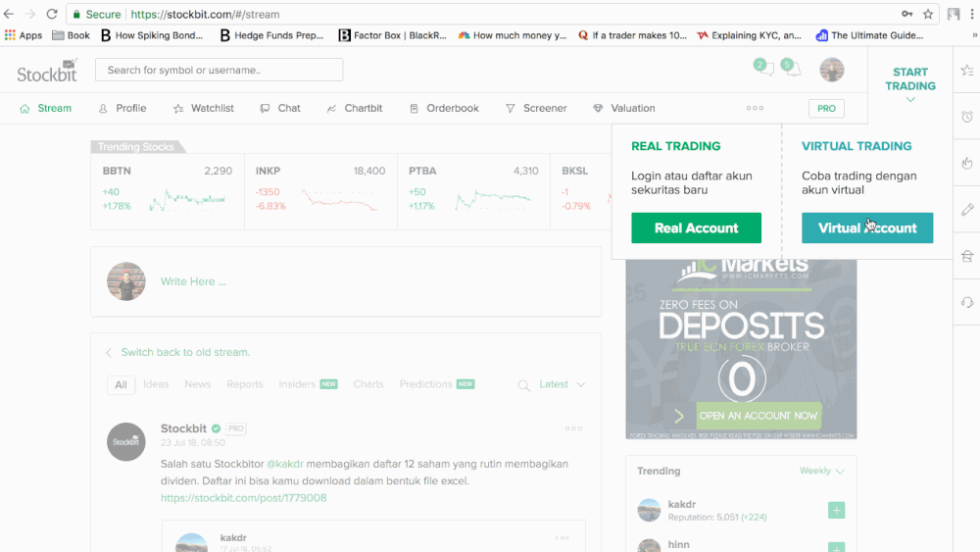
Task: Select the pencil icon in right sidebar
Action: tap(967, 210)
